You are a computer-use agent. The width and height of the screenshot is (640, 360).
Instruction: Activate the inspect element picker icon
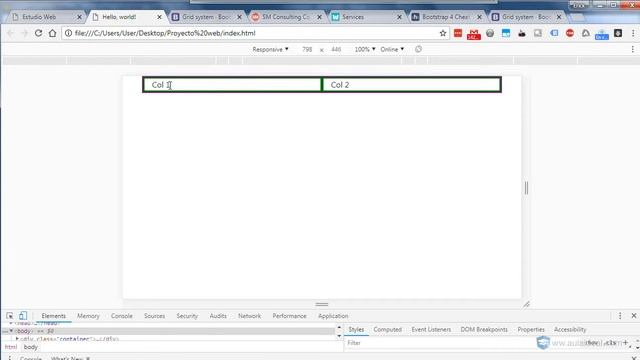point(9,316)
